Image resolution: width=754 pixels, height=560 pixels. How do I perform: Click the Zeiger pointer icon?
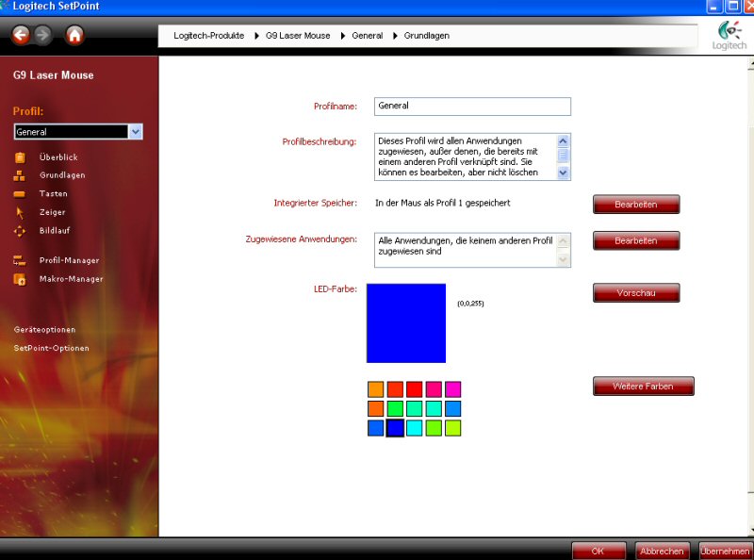[x=20, y=212]
